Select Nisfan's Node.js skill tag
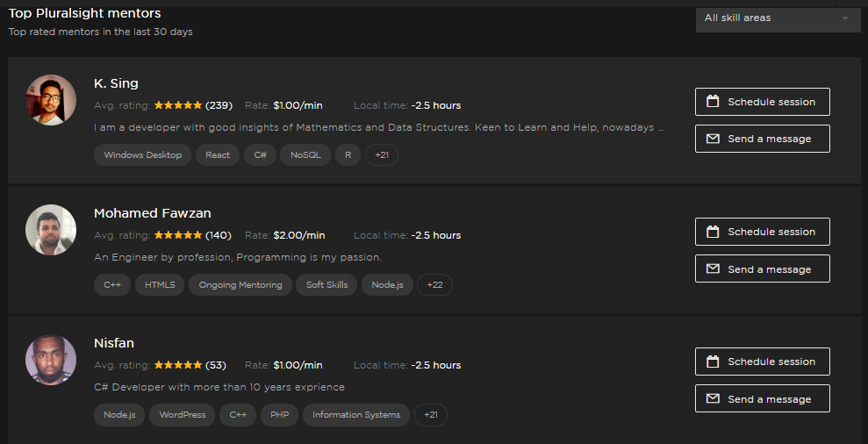The image size is (868, 444). (x=119, y=415)
